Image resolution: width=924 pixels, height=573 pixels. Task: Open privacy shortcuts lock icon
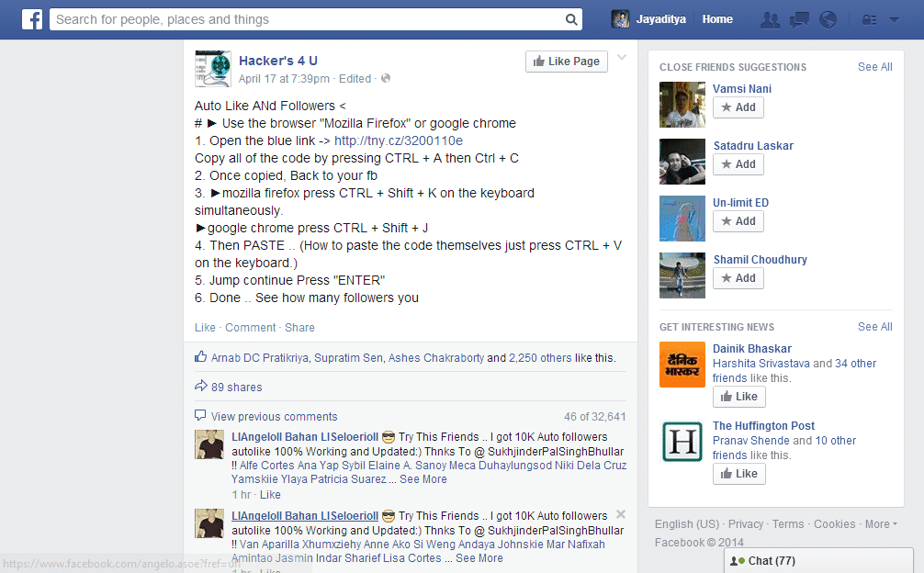coord(869,20)
